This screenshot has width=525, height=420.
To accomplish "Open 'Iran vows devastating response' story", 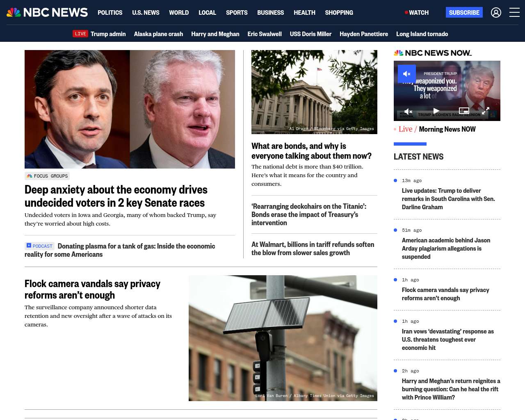I will pyautogui.click(x=448, y=340).
